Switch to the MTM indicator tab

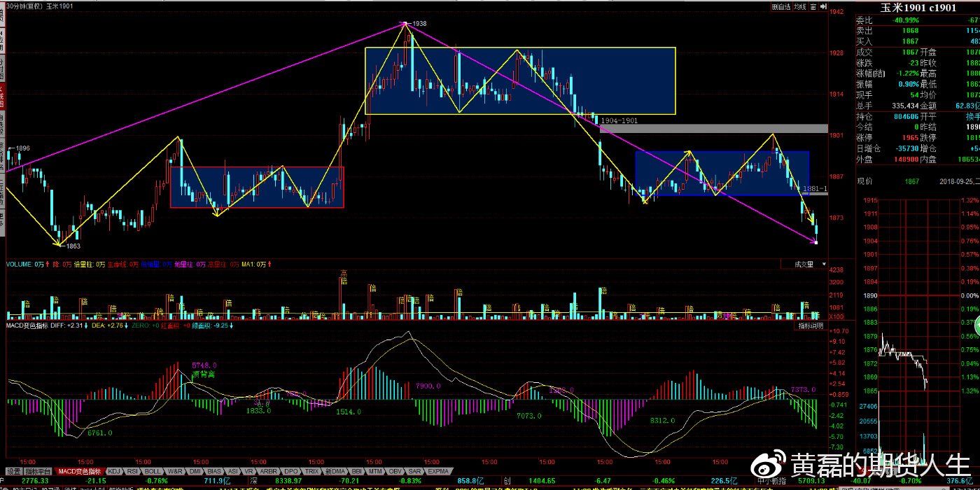coord(376,472)
